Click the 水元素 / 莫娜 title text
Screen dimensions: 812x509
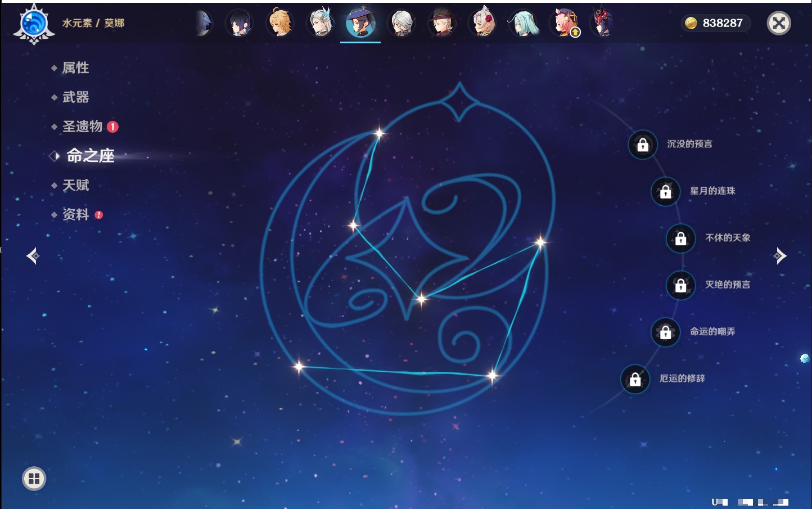(93, 23)
